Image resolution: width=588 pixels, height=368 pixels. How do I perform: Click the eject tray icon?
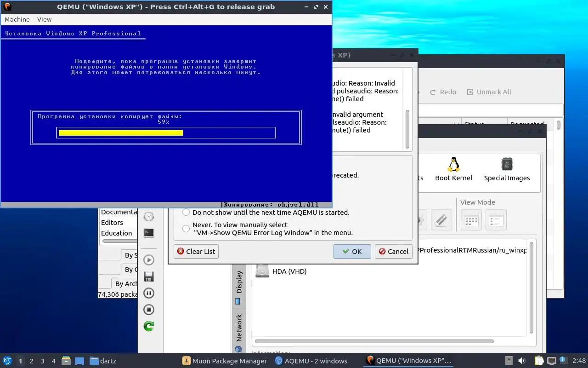[509, 361]
